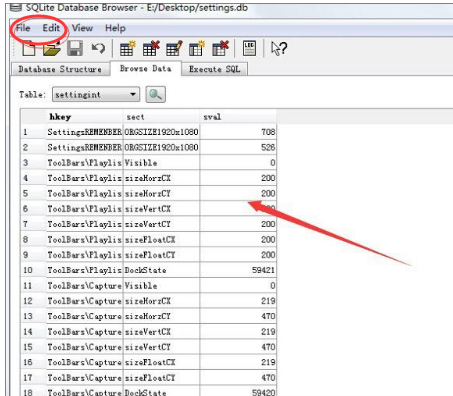Select the row 10 DockState value 59421

coord(238,270)
